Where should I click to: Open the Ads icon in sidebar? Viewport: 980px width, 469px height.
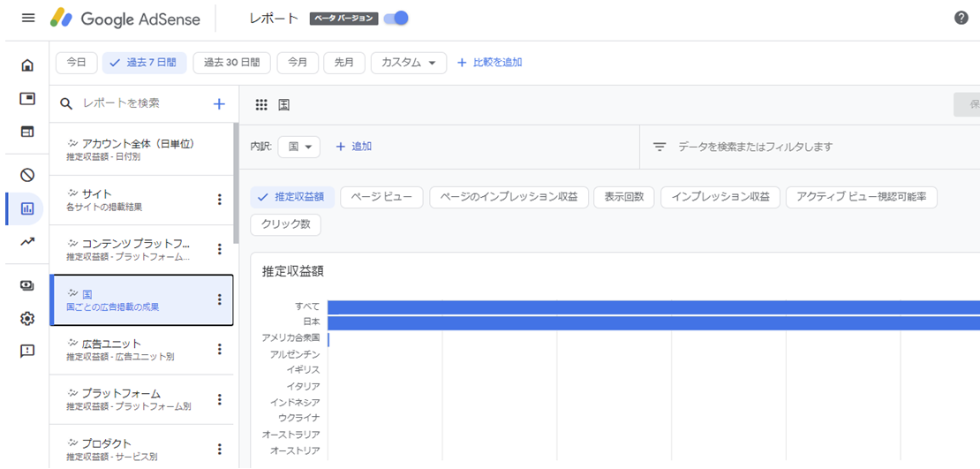[26, 98]
